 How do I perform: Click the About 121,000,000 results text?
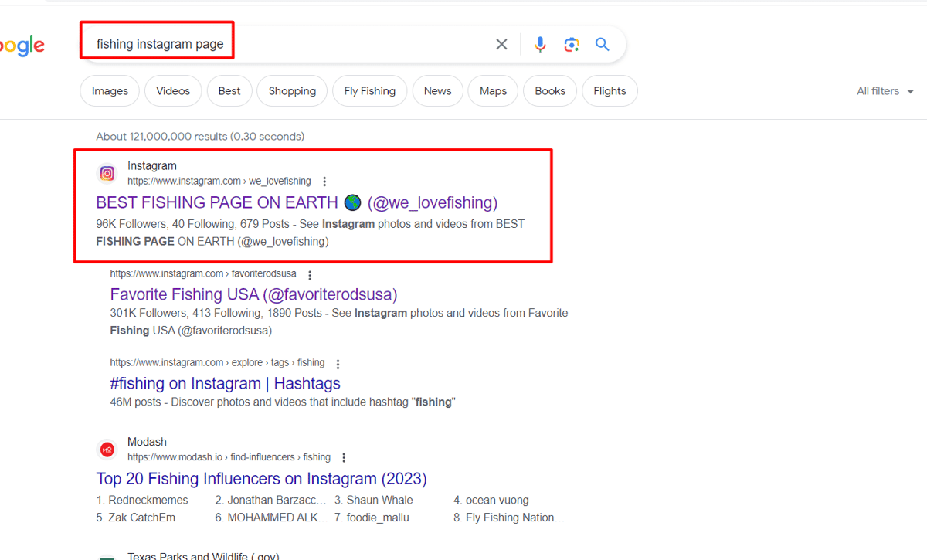point(200,137)
